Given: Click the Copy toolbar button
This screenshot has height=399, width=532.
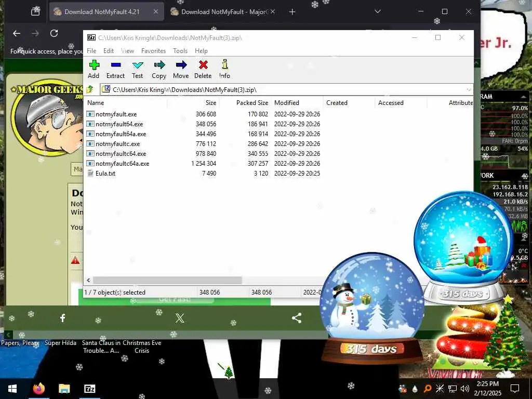Looking at the screenshot, I should pyautogui.click(x=159, y=69).
